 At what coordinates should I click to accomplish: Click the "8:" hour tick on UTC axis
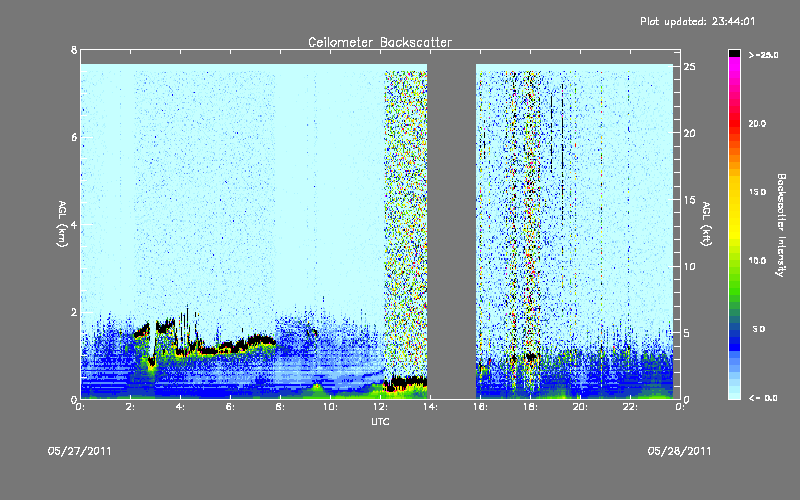[281, 407]
